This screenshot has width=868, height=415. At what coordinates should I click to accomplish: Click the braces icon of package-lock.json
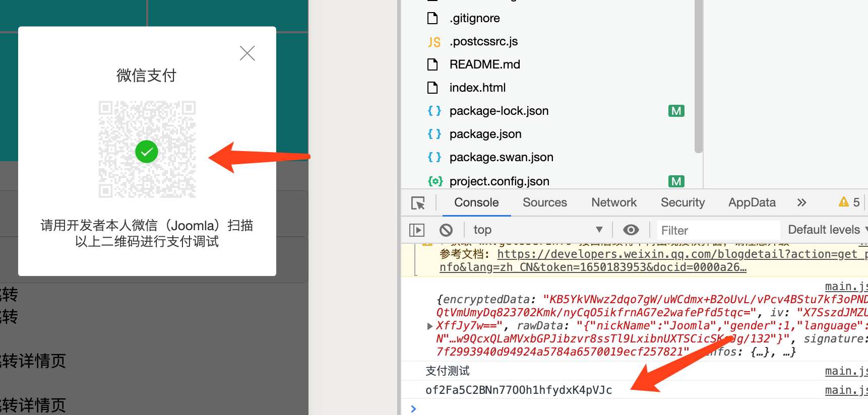[x=435, y=111]
